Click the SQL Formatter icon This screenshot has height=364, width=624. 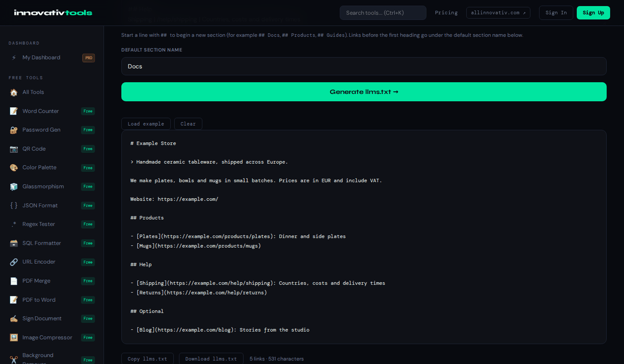tap(14, 243)
